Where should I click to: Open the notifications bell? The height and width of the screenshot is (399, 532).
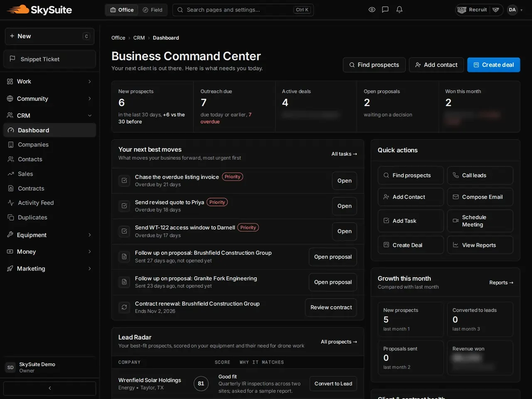(x=399, y=10)
